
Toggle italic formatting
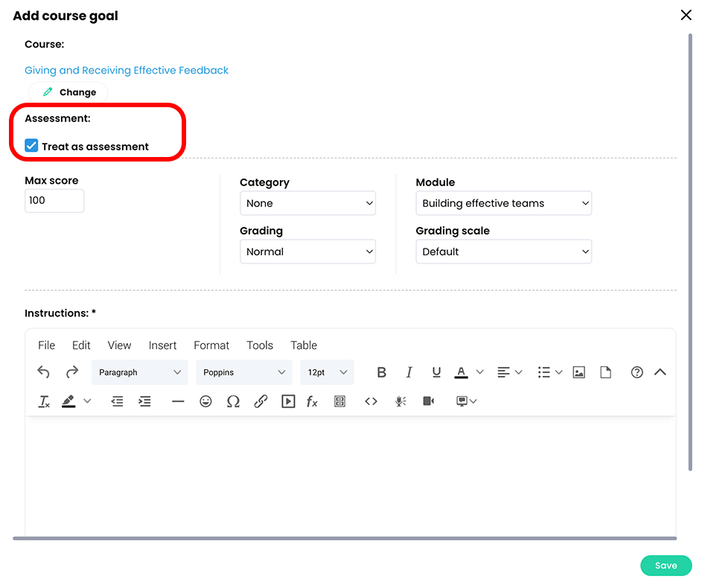click(x=409, y=372)
